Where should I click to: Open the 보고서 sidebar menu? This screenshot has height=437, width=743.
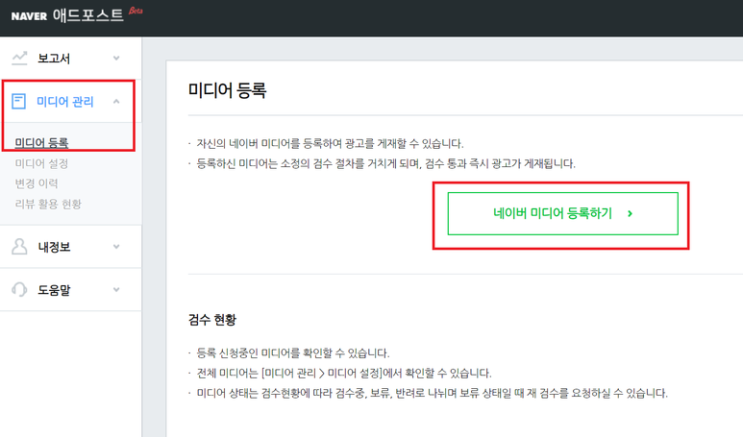71,58
